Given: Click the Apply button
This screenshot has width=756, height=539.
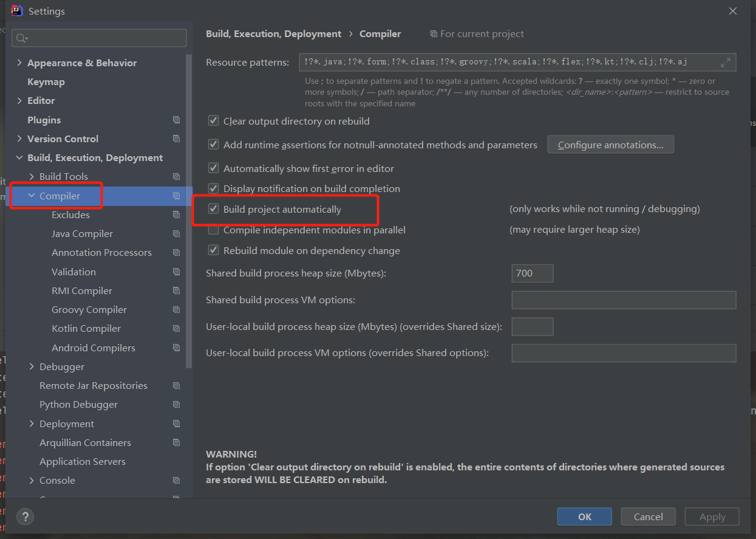Looking at the screenshot, I should click(712, 517).
